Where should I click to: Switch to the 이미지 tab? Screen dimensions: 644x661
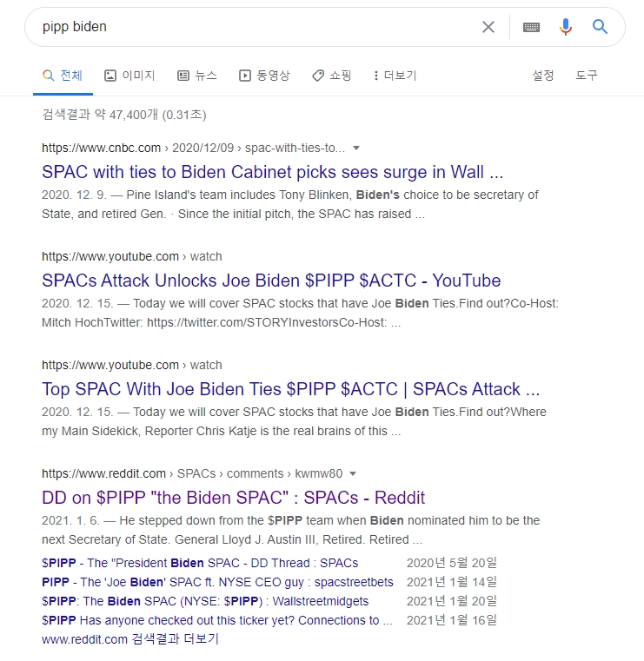point(129,76)
